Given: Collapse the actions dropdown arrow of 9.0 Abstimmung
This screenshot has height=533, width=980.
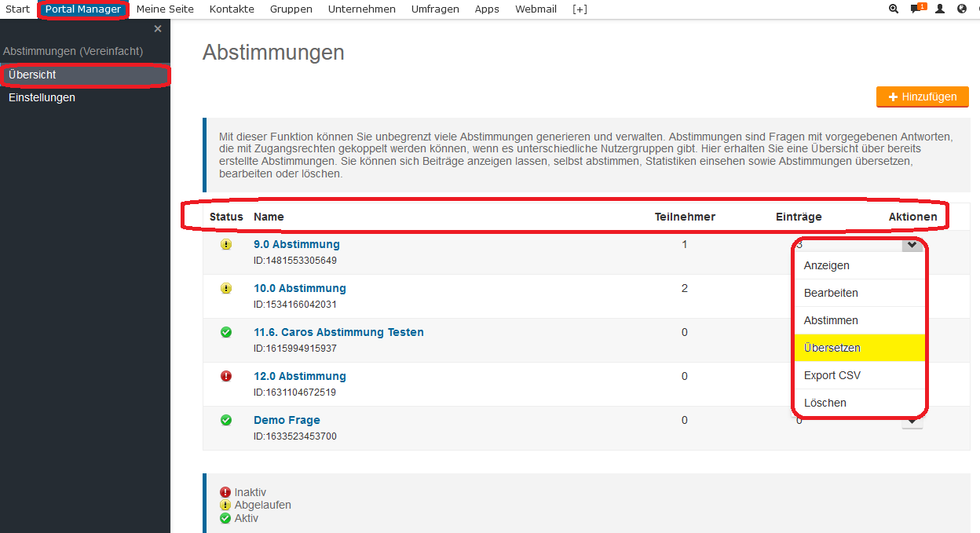Looking at the screenshot, I should (912, 245).
